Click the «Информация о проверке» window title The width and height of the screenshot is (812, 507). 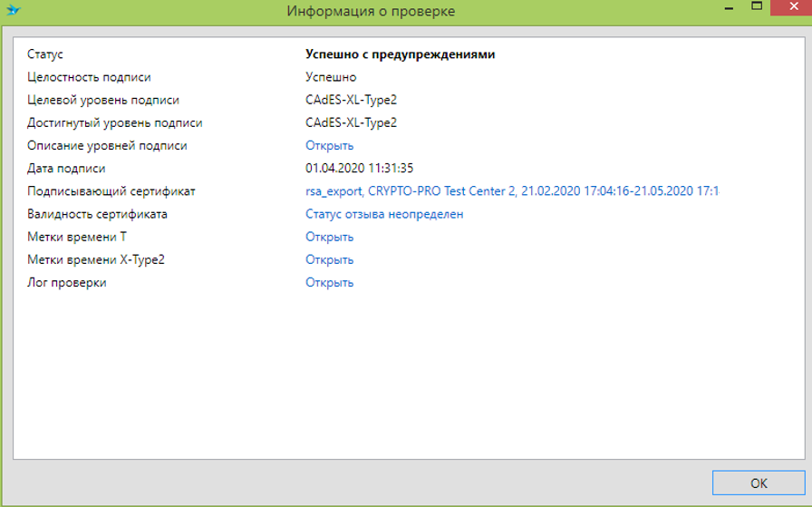click(371, 12)
